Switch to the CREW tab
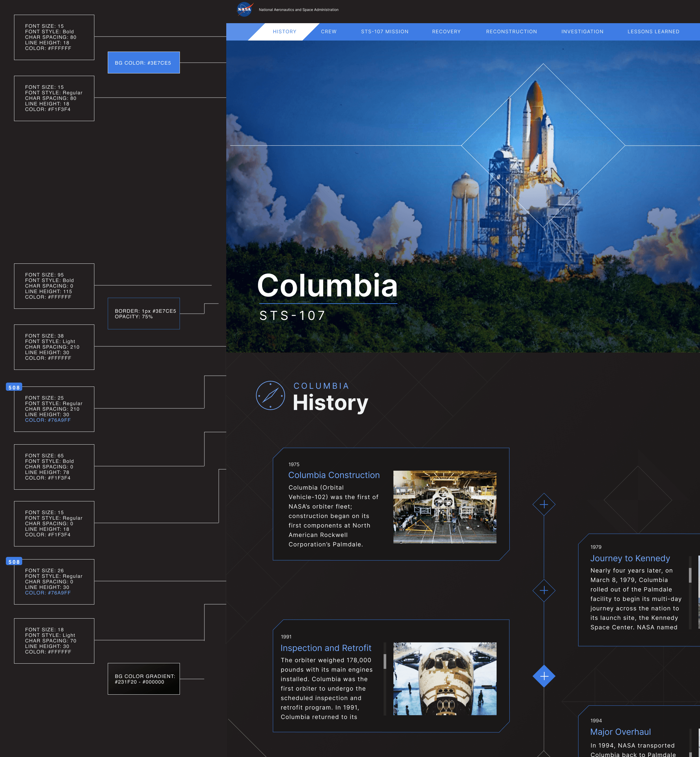This screenshot has height=757, width=700. click(x=329, y=32)
